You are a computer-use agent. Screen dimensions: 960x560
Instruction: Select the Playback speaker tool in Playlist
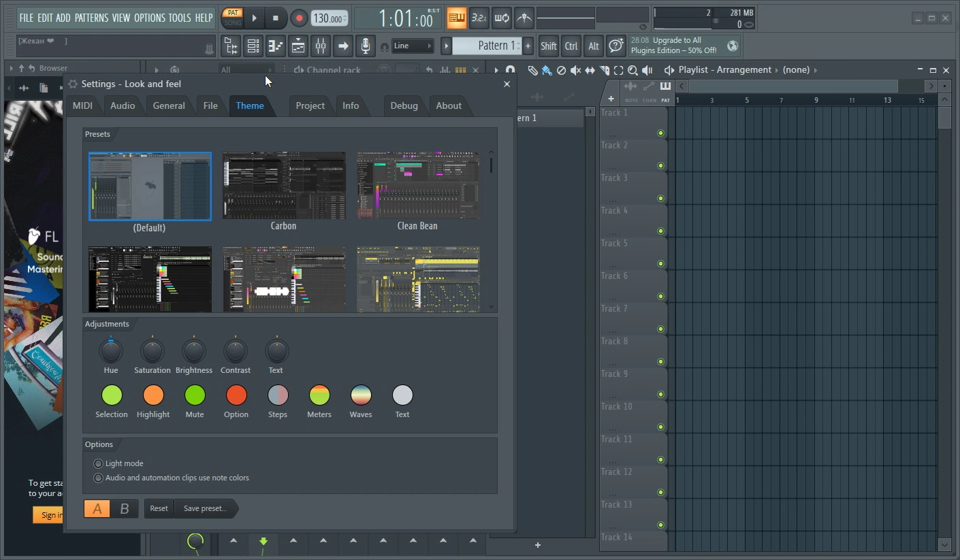[647, 70]
